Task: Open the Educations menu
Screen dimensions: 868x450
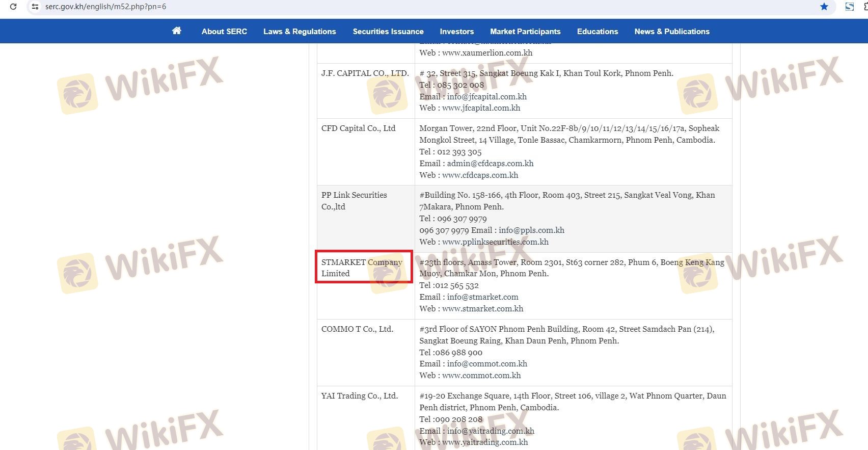Action: click(x=598, y=31)
